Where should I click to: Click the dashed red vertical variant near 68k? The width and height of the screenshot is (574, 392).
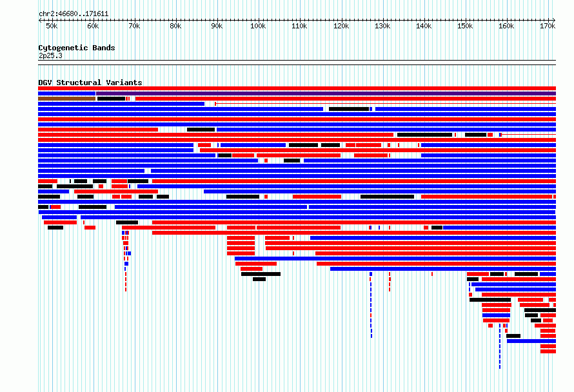pyautogui.click(x=126, y=282)
